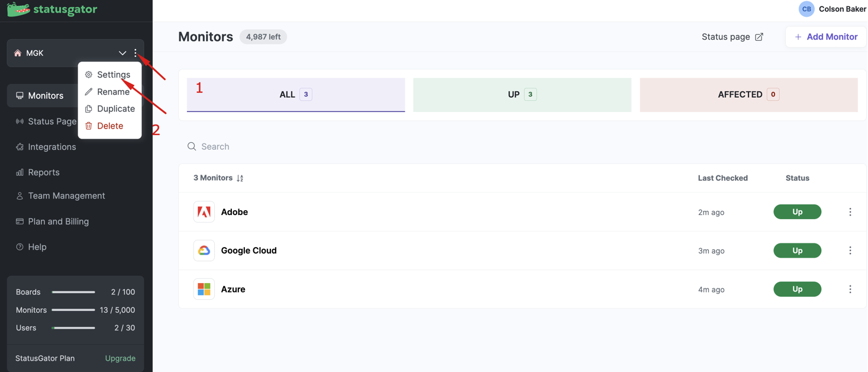This screenshot has height=372, width=868.
Task: Expand the MGK board dropdown
Action: point(122,53)
